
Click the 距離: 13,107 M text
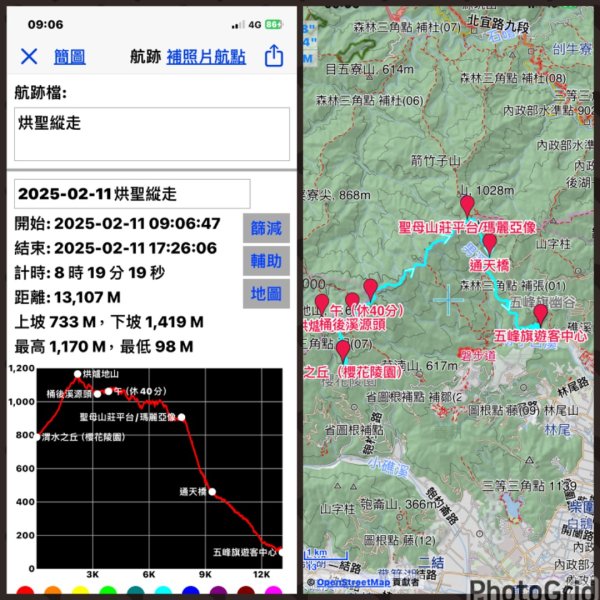pyautogui.click(x=67, y=297)
